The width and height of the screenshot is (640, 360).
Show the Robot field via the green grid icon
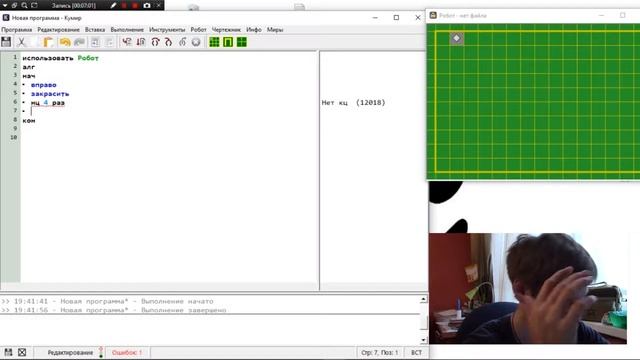pyautogui.click(x=214, y=42)
